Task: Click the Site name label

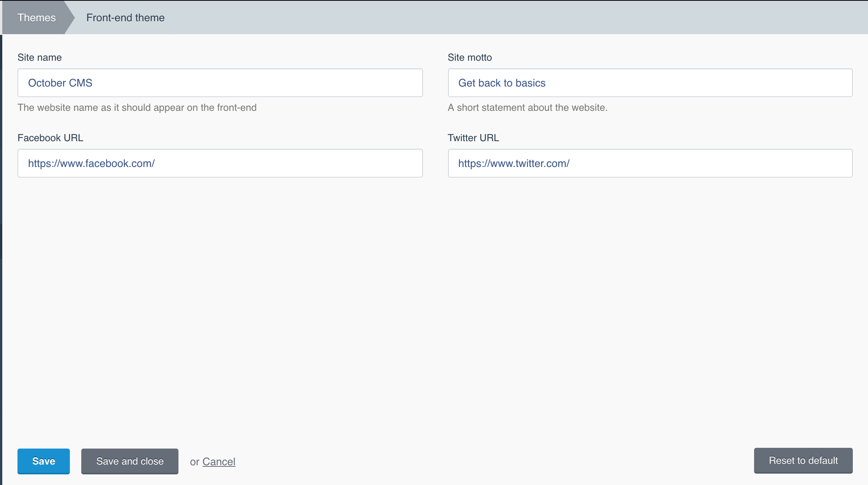Action: (39, 57)
